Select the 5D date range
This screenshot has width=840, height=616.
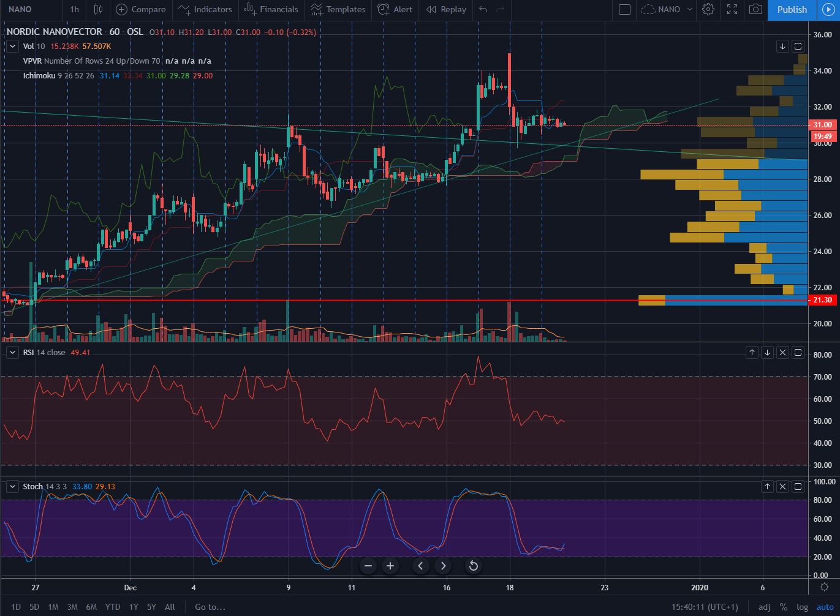coord(34,607)
